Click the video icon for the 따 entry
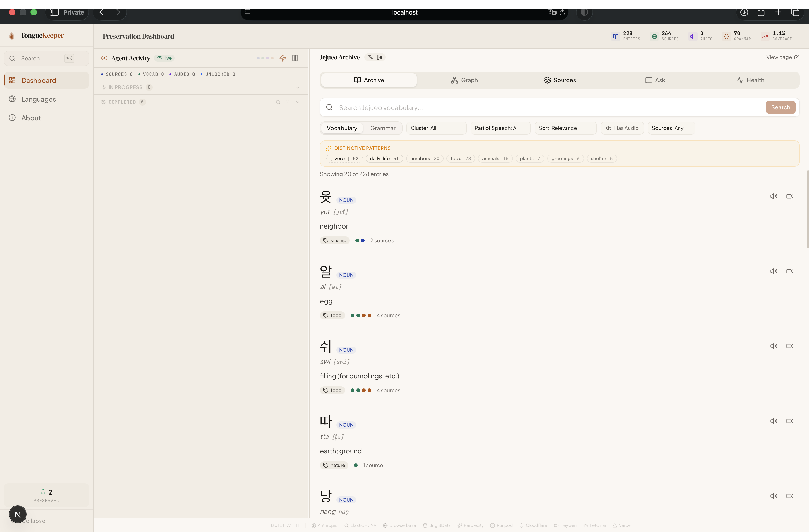Viewport: 809px width, 532px height. point(790,421)
